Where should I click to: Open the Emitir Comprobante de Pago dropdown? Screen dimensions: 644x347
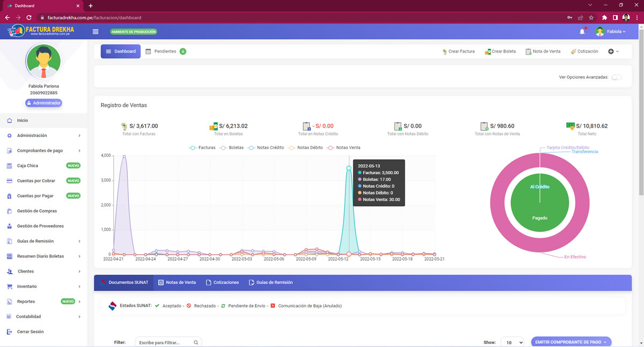click(x=571, y=342)
